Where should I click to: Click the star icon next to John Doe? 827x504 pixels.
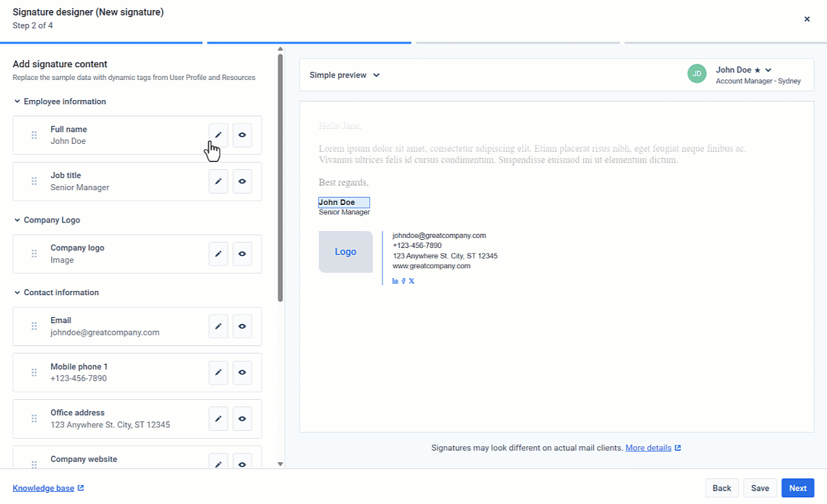pos(757,70)
